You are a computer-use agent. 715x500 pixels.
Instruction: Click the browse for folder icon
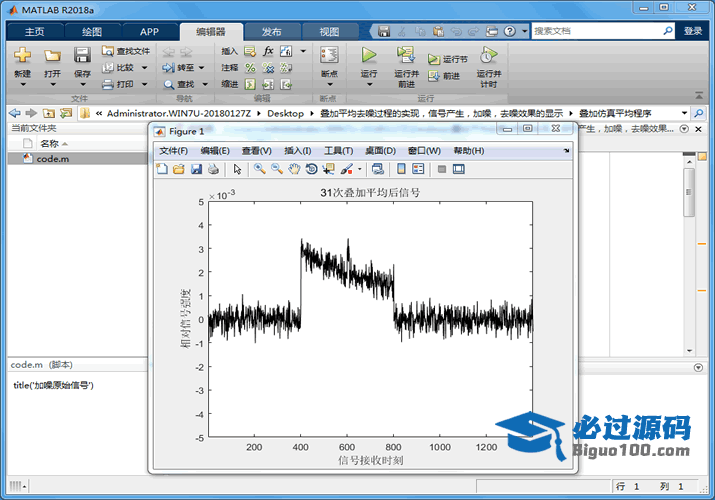click(66, 113)
